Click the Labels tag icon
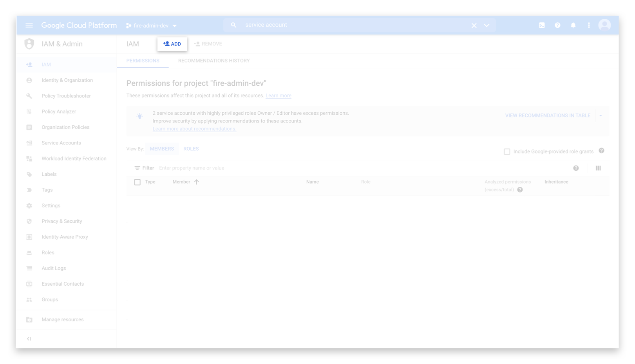Viewport: 635px width, 364px height. pyautogui.click(x=29, y=174)
